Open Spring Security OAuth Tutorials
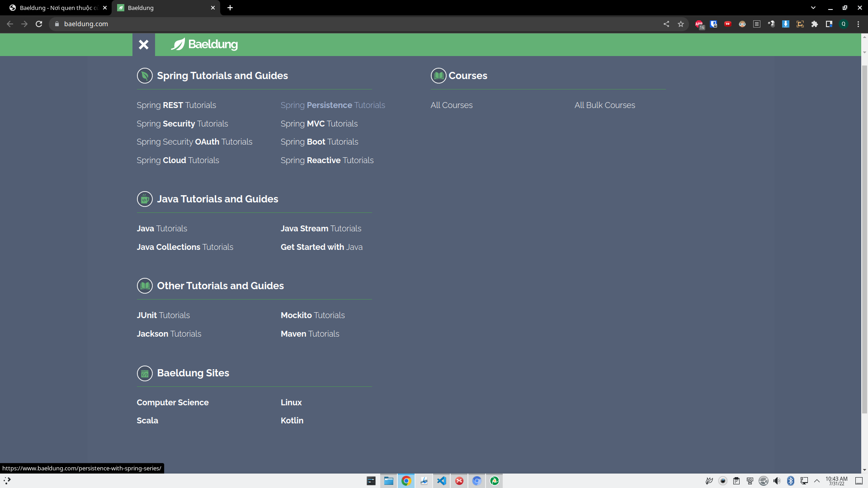868x488 pixels. point(194,142)
